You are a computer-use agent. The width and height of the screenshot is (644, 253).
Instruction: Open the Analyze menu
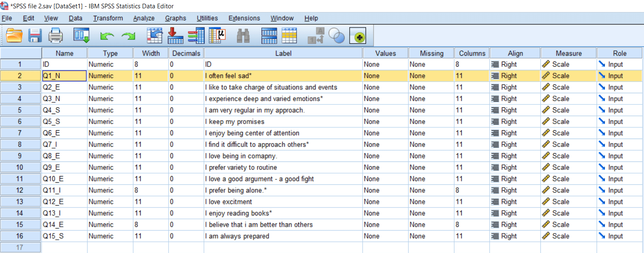point(144,18)
